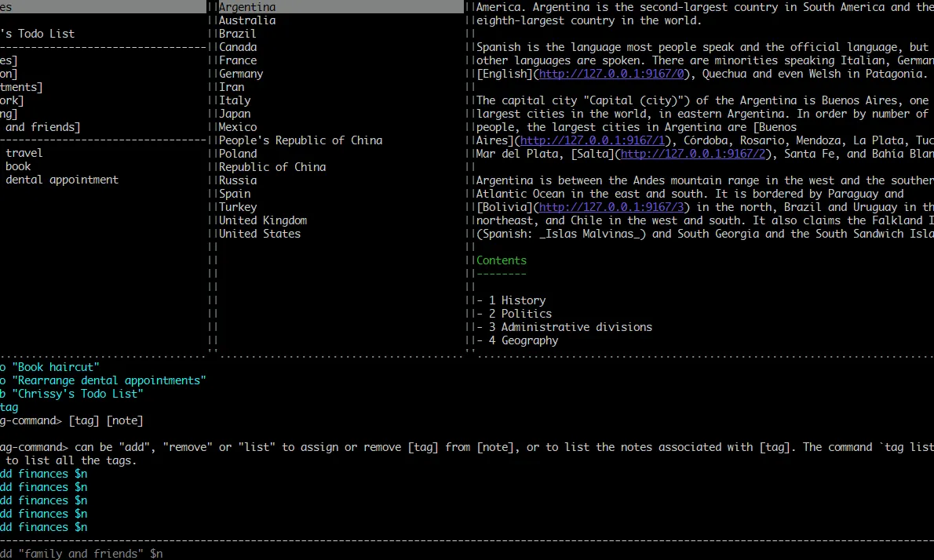Click the 'book' item in the todo pane
Image resolution: width=934 pixels, height=560 pixels.
[x=18, y=166]
